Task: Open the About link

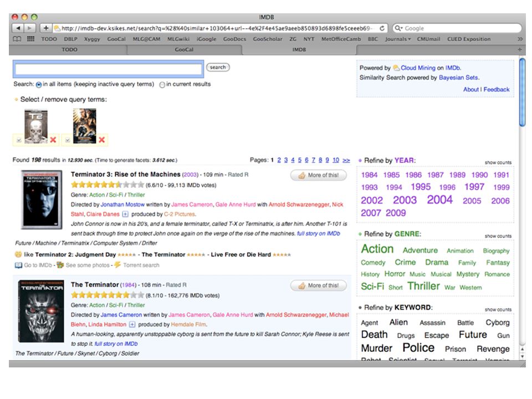Action: click(x=471, y=90)
